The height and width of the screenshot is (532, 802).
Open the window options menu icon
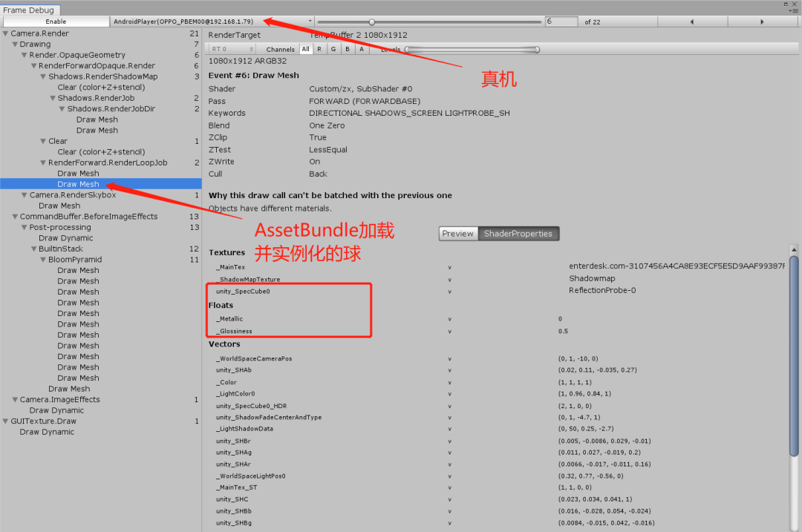[x=793, y=10]
